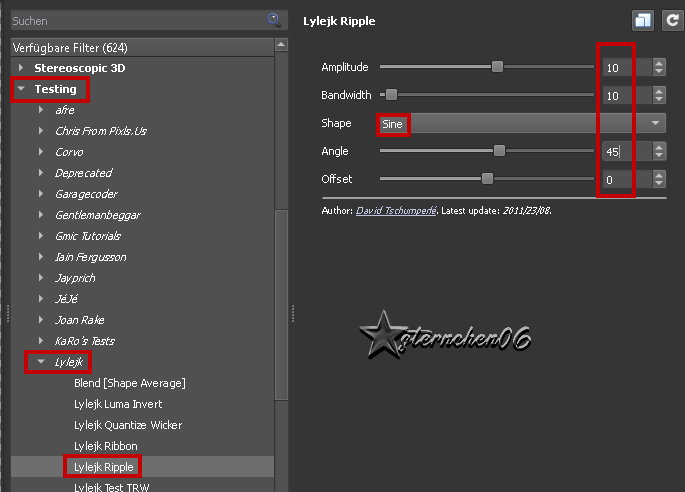Click the Angle slider handle
Screen dimensions: 685x492
pyautogui.click(x=499, y=151)
